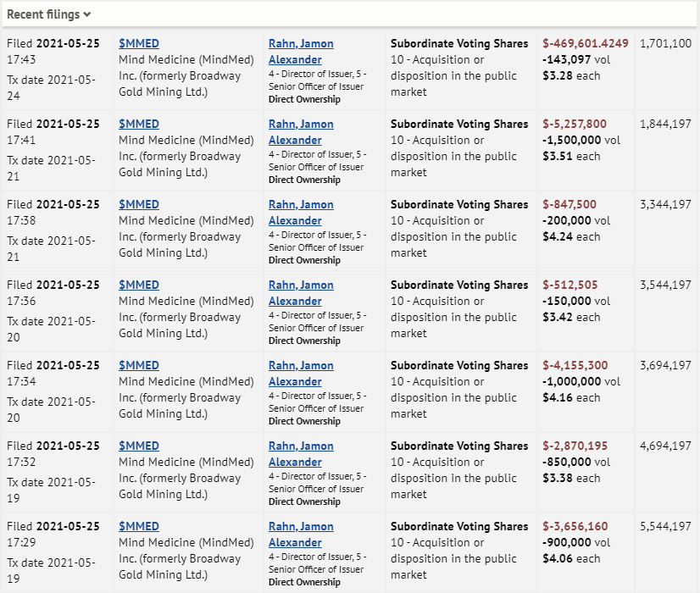Open $MMED link in 17:34 filing row
The height and width of the screenshot is (593, 700).
point(139,365)
